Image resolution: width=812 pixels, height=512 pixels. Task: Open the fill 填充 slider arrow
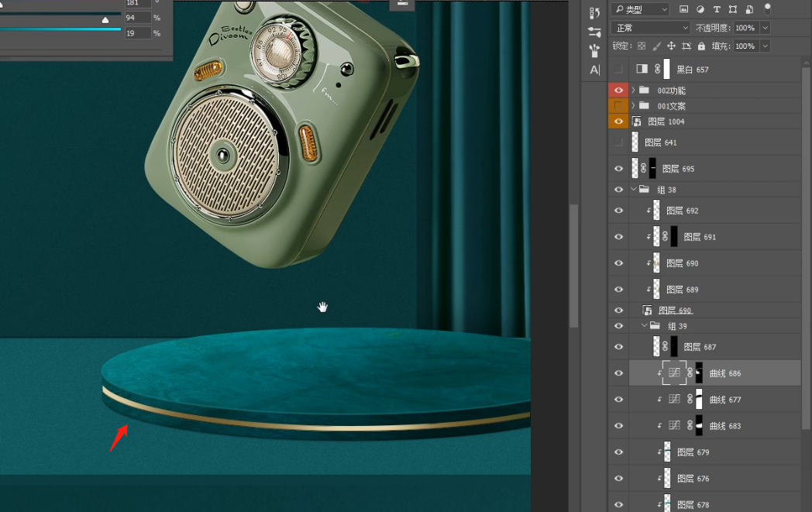(x=766, y=46)
